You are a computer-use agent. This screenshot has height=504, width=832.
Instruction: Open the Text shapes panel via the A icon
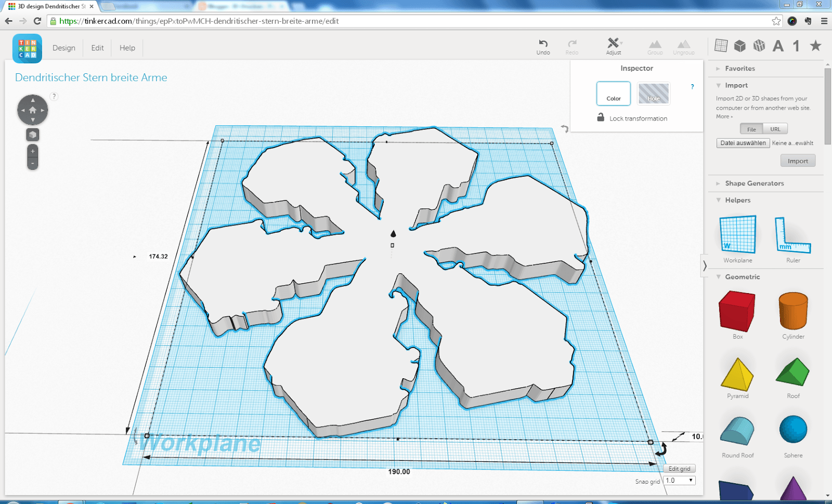(x=778, y=46)
